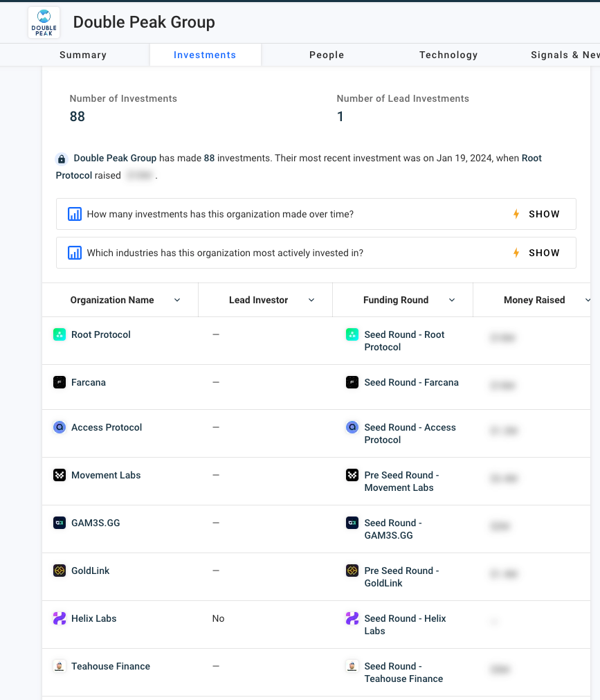Image resolution: width=600 pixels, height=700 pixels.
Task: Click Access Protocol logo in Funding Round column
Action: 352,427
